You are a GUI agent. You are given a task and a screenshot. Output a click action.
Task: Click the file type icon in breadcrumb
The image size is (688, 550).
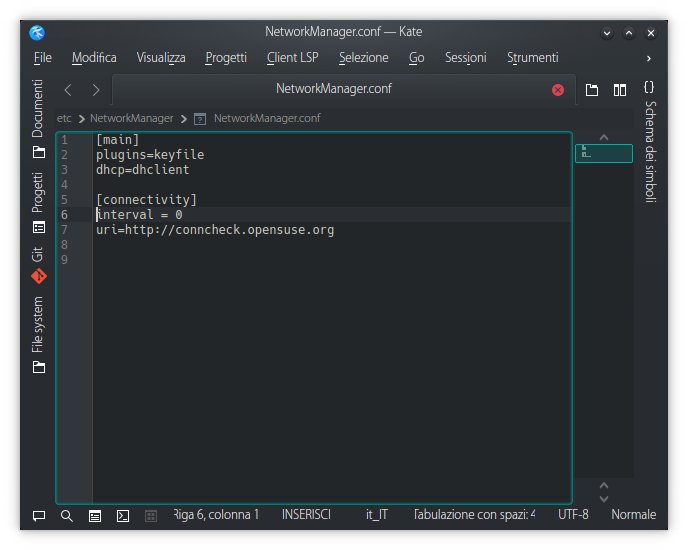pos(200,119)
